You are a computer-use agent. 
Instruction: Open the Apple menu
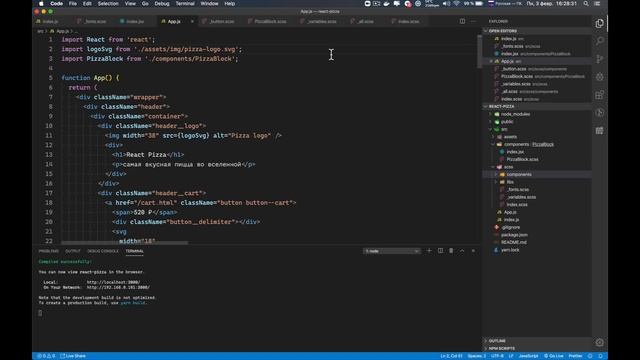41,4
